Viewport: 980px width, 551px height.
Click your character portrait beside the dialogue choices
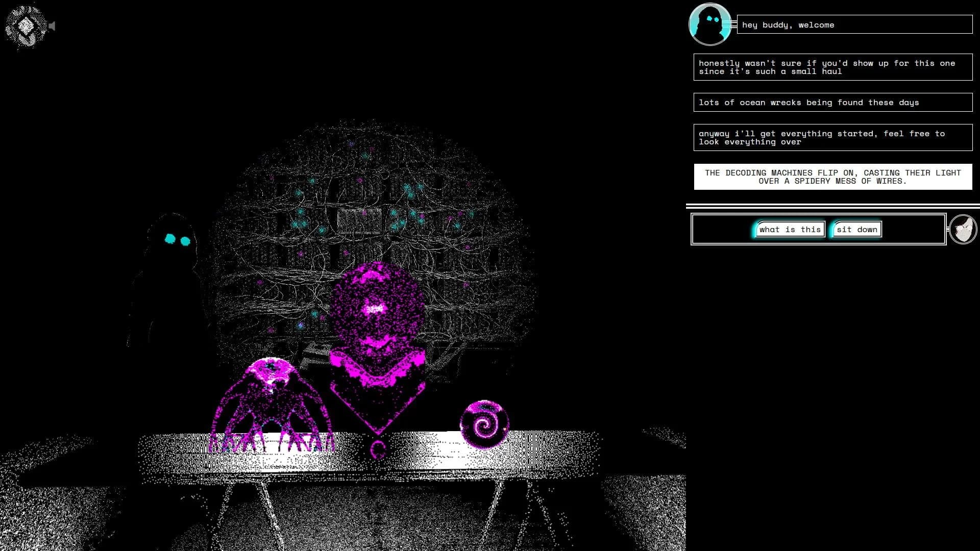click(962, 229)
